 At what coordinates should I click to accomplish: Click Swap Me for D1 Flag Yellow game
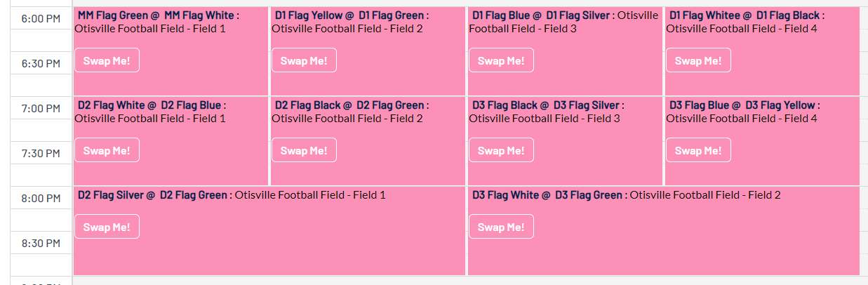(304, 60)
